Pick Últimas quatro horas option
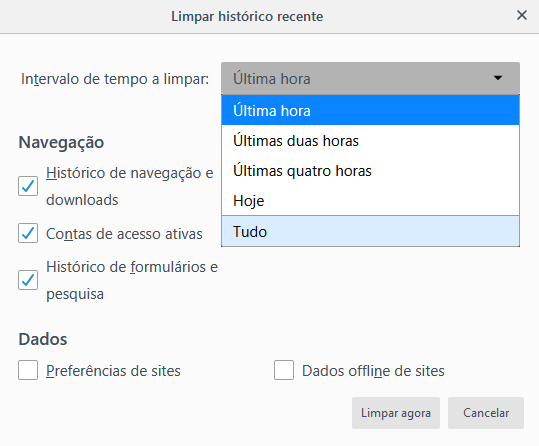539x446 pixels. 370,171
